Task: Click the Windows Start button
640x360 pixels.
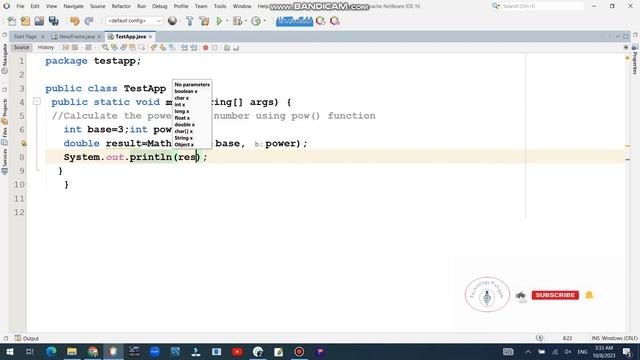Action: (9, 351)
